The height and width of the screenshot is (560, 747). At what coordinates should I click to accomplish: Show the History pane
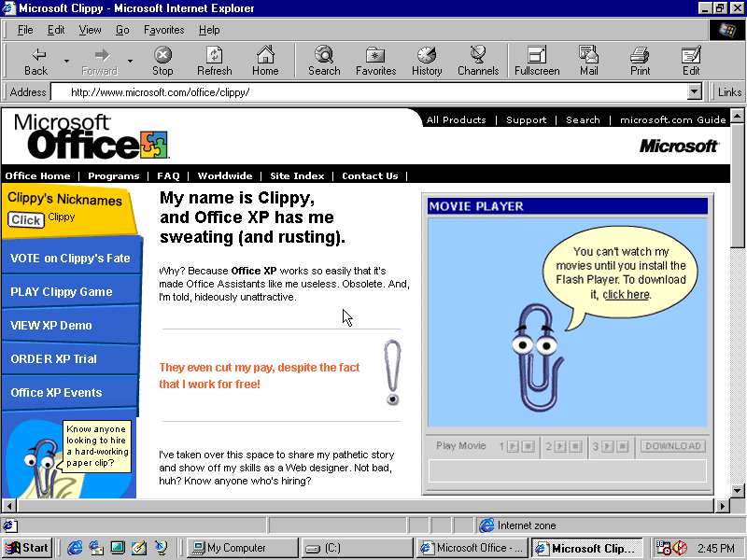click(427, 62)
